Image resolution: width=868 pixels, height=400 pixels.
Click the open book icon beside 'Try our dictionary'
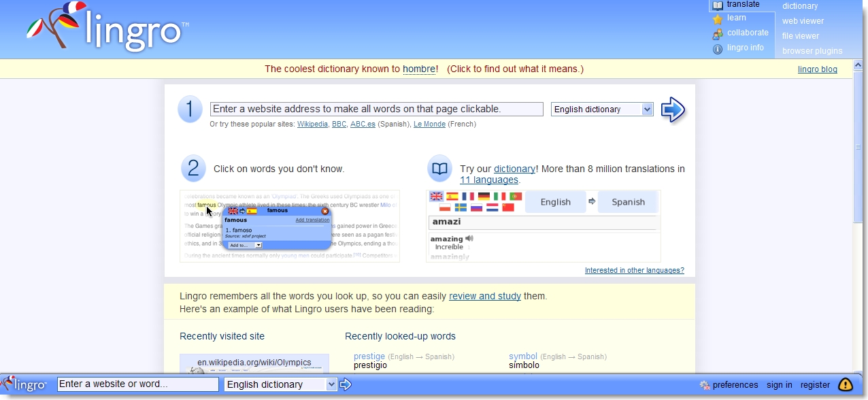[440, 169]
